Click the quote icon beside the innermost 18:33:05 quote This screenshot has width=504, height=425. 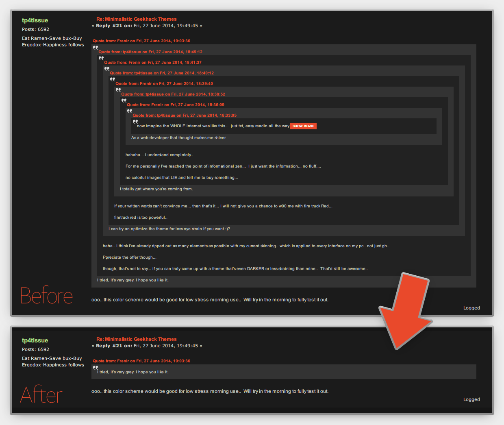tap(135, 122)
